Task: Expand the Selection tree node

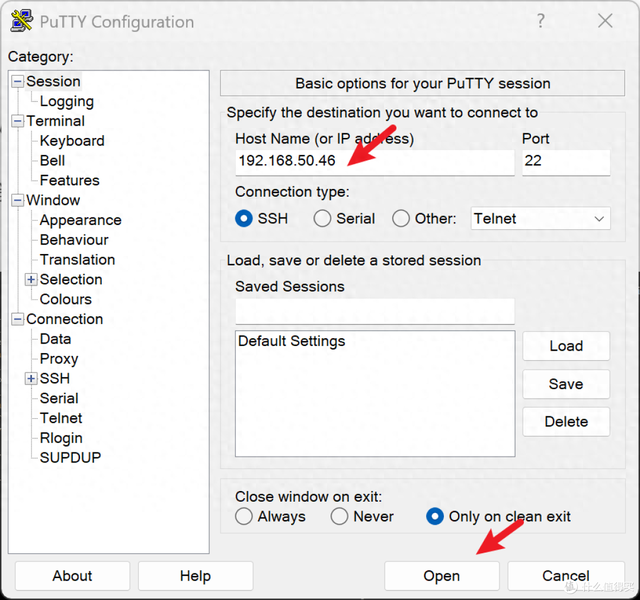Action: pos(31,280)
